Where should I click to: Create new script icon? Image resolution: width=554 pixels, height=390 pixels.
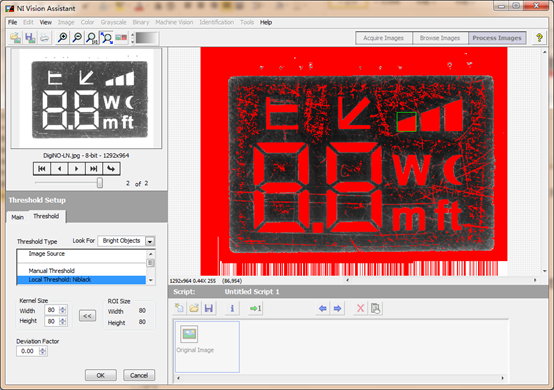179,308
